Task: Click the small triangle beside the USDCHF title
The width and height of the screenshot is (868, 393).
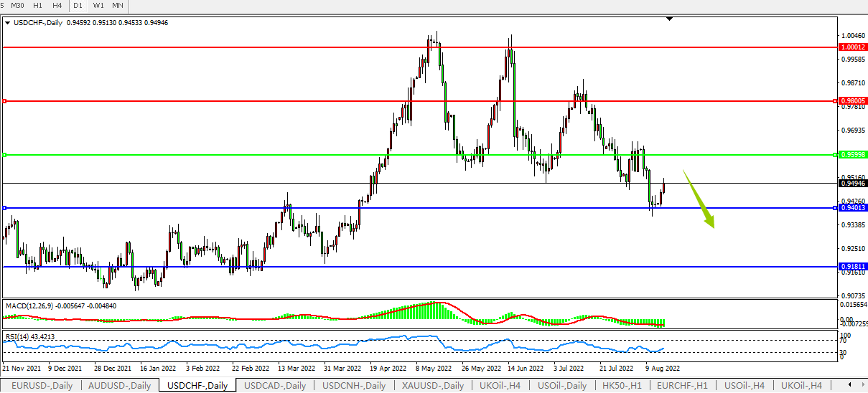Action: click(x=7, y=23)
